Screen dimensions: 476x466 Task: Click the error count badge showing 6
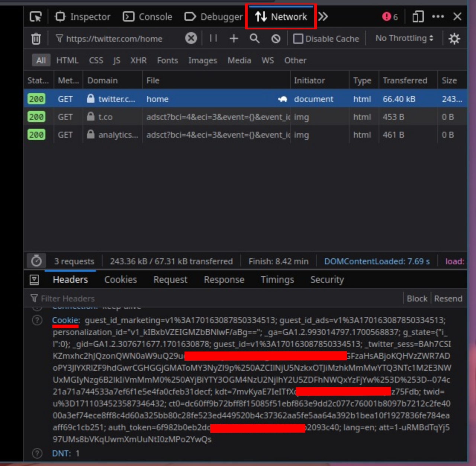(390, 17)
